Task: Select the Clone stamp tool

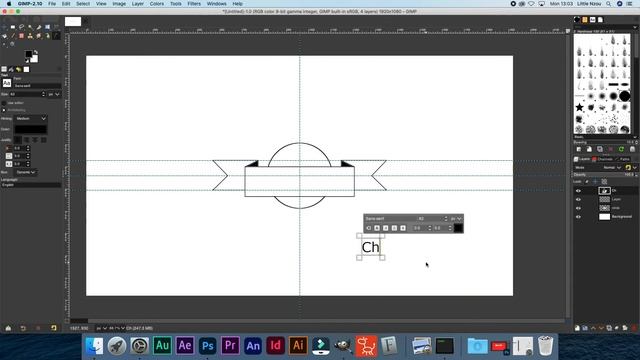Action: 30,36
